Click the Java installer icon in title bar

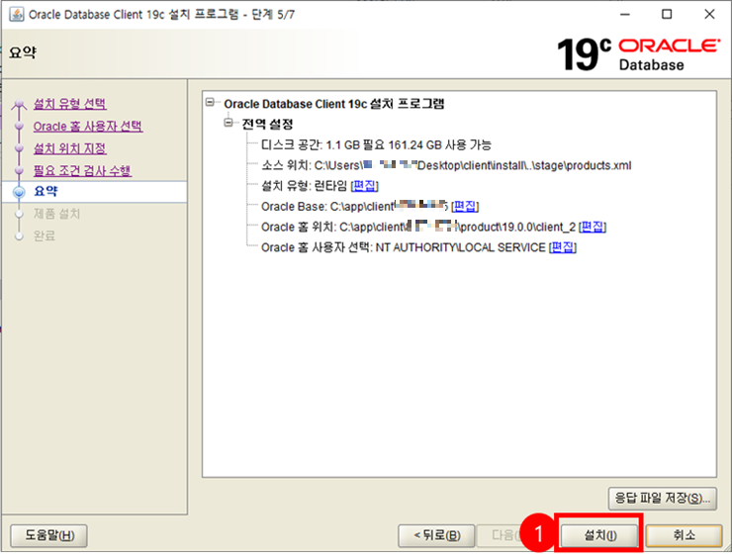17,15
